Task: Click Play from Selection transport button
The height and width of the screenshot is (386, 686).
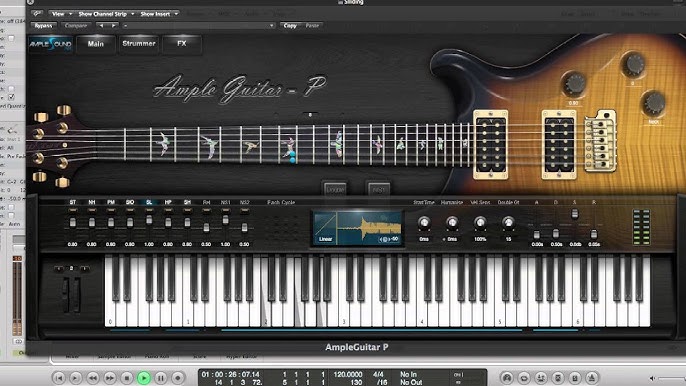Action: 76,378
